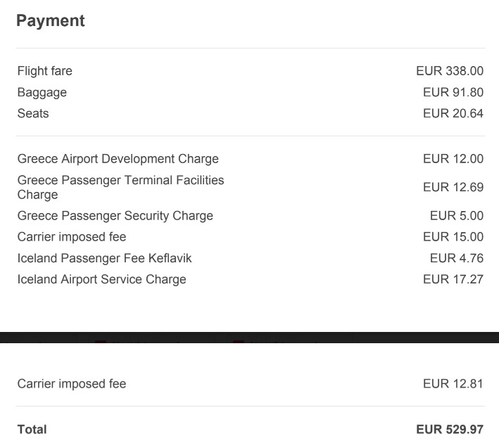Select Iceland Airport Service Charge label
This screenshot has height=448, width=499.
[102, 279]
